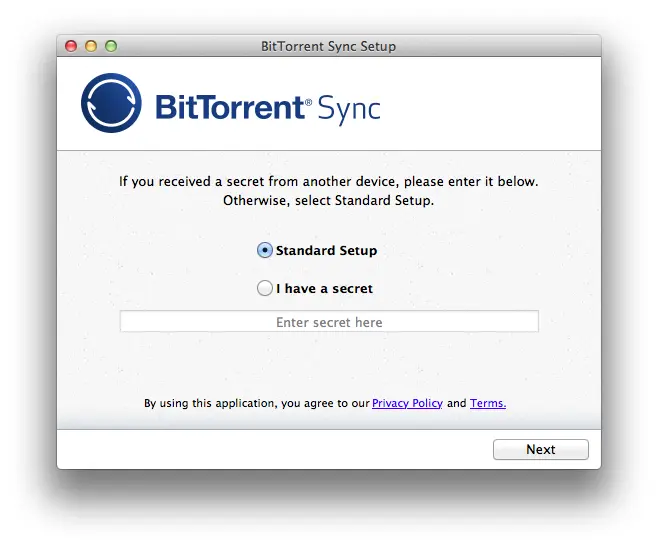The image size is (658, 548).
Task: Open the Privacy Policy link
Action: pyautogui.click(x=407, y=403)
